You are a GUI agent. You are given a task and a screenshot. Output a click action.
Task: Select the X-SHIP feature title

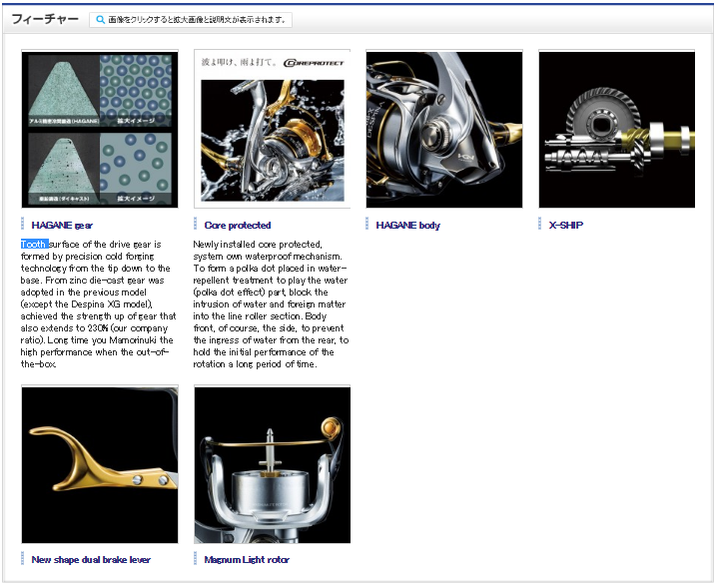pyautogui.click(x=566, y=226)
